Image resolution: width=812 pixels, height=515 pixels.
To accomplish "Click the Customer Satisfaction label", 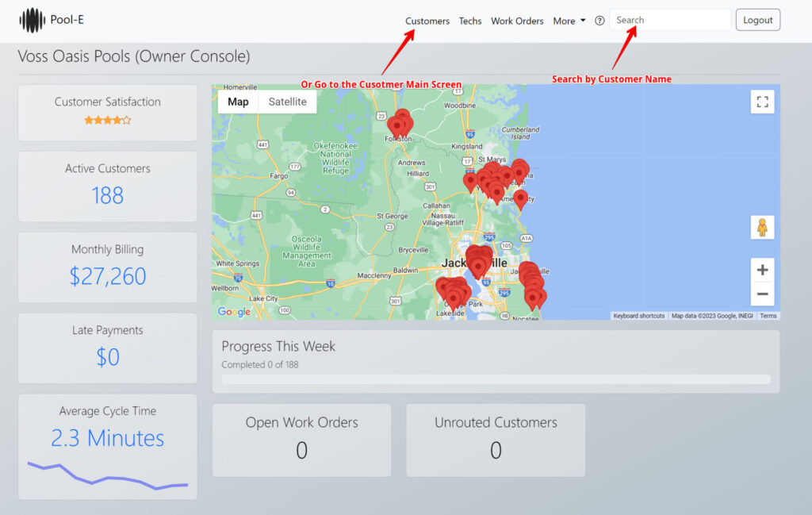I will (x=108, y=102).
